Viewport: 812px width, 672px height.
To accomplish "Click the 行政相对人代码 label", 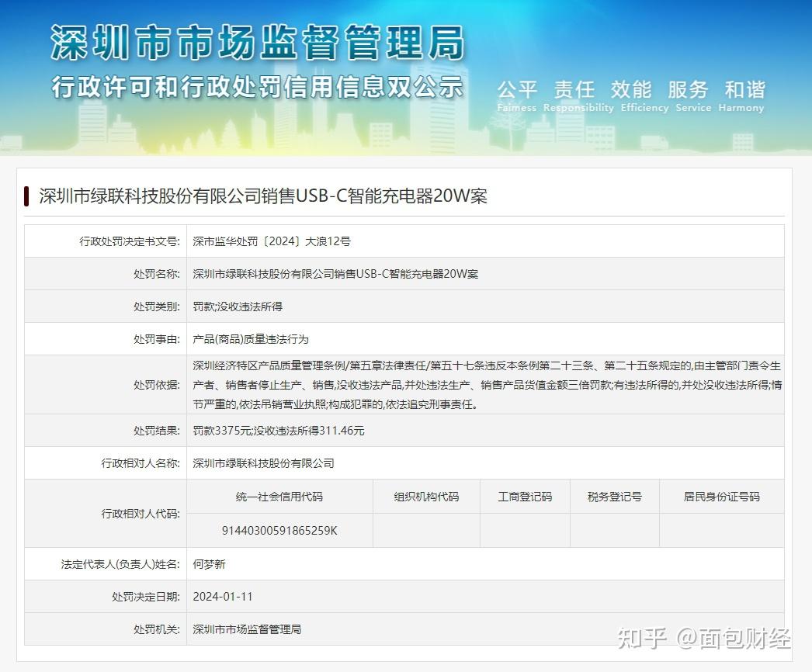I will [x=141, y=514].
